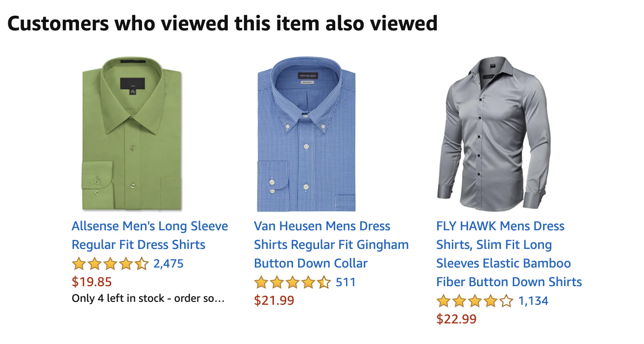644x344 pixels.
Task: View the 2,475 reviews for Allsense shirt
Action: point(169,264)
